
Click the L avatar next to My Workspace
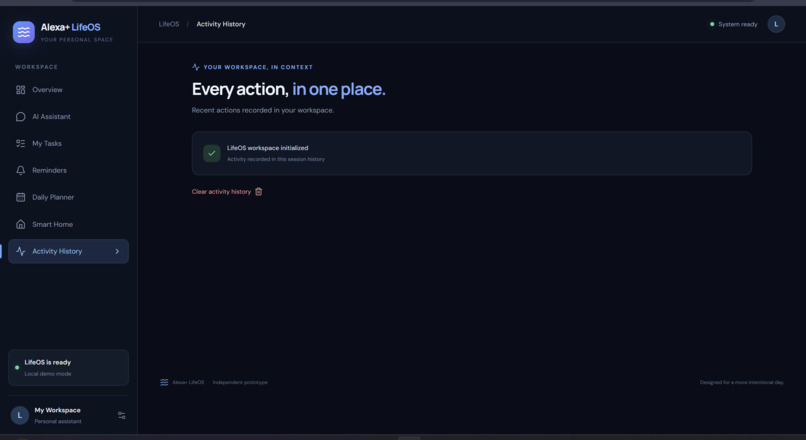point(20,415)
